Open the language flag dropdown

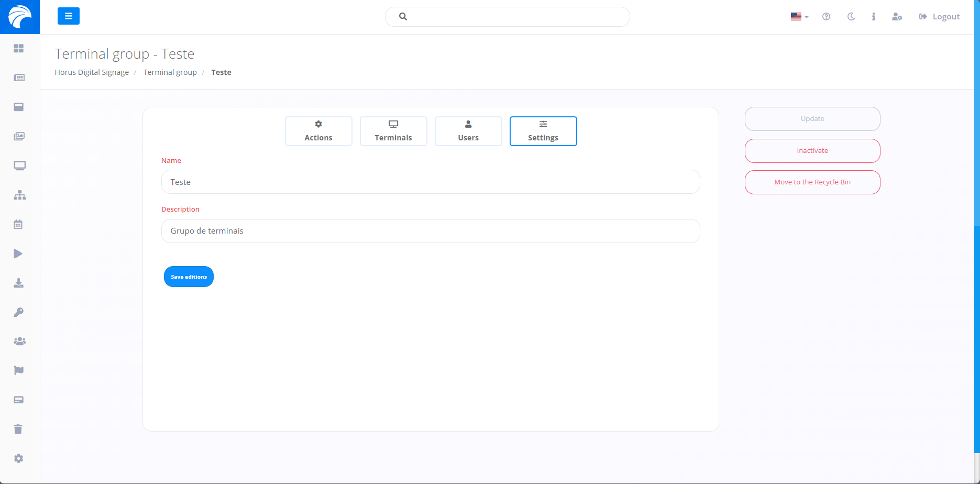(x=799, y=17)
